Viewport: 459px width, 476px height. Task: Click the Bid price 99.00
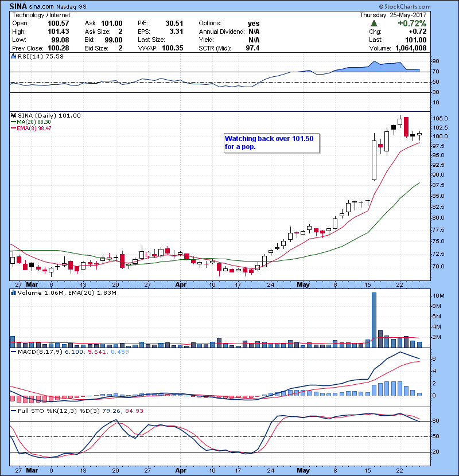click(x=114, y=40)
